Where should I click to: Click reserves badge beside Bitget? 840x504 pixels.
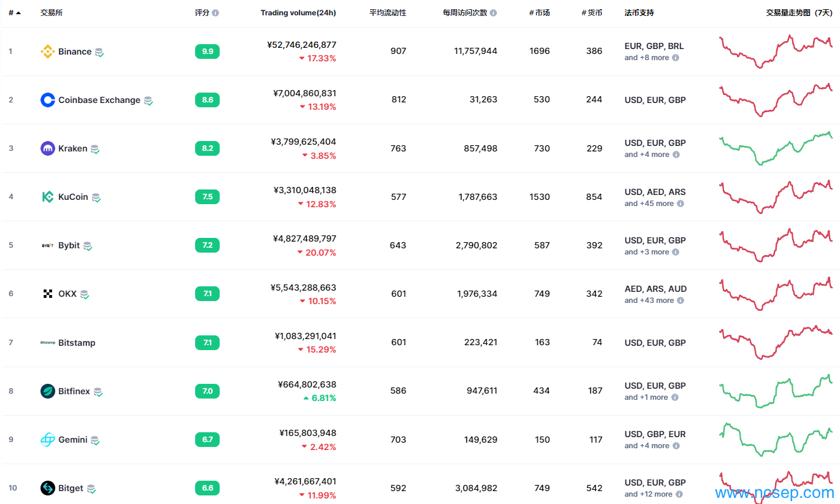pyautogui.click(x=91, y=489)
